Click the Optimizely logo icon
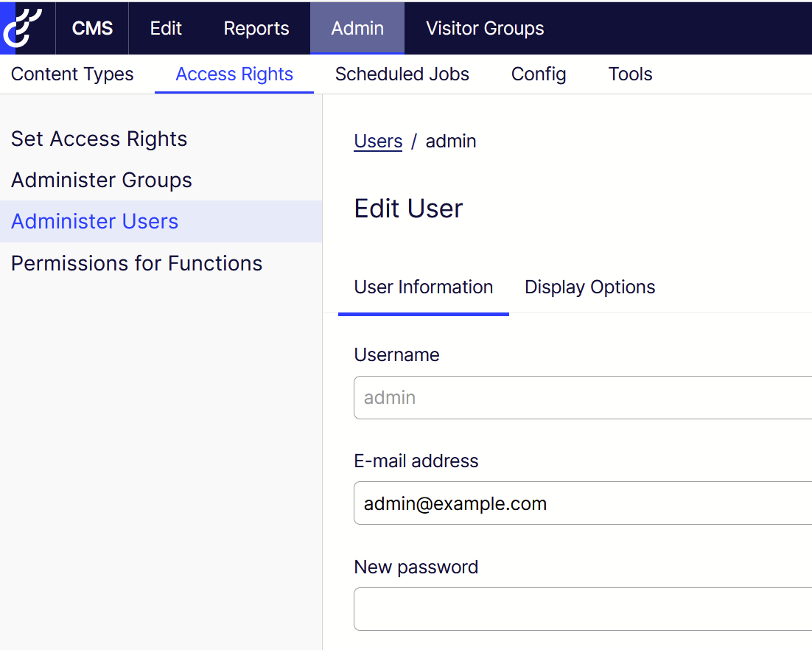 [x=22, y=28]
